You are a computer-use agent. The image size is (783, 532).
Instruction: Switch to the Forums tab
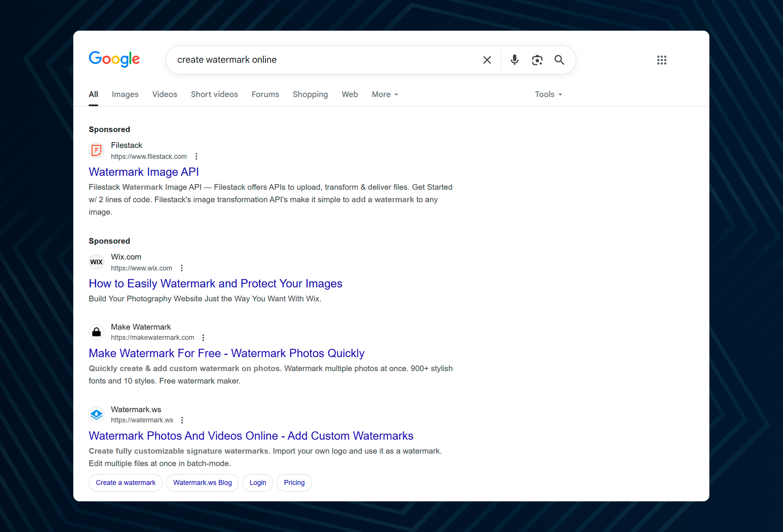[265, 94]
